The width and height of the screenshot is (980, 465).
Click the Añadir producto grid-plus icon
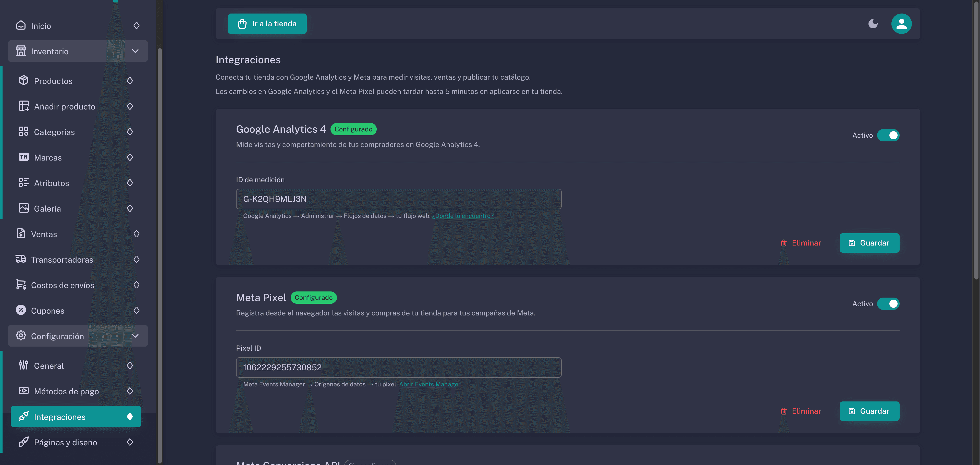click(x=23, y=106)
